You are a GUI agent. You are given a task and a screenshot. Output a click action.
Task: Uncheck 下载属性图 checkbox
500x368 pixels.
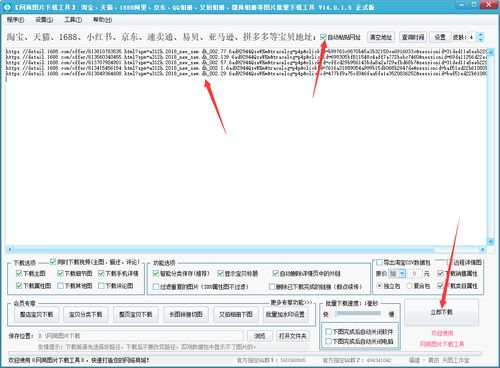[19, 286]
